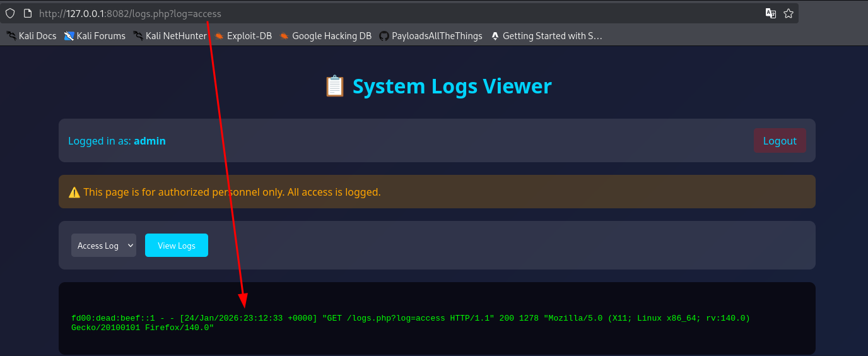The image size is (868, 356).
Task: Open the Access Log dropdown
Action: [x=103, y=246]
